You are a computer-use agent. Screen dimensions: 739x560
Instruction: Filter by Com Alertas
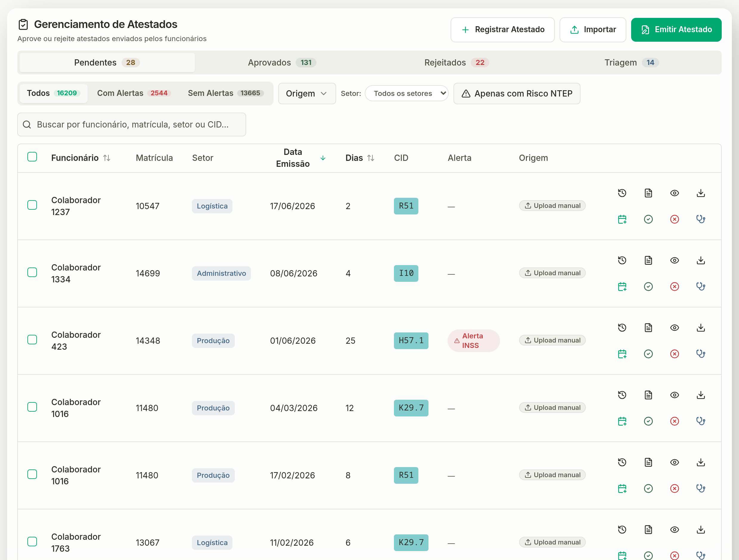click(133, 93)
